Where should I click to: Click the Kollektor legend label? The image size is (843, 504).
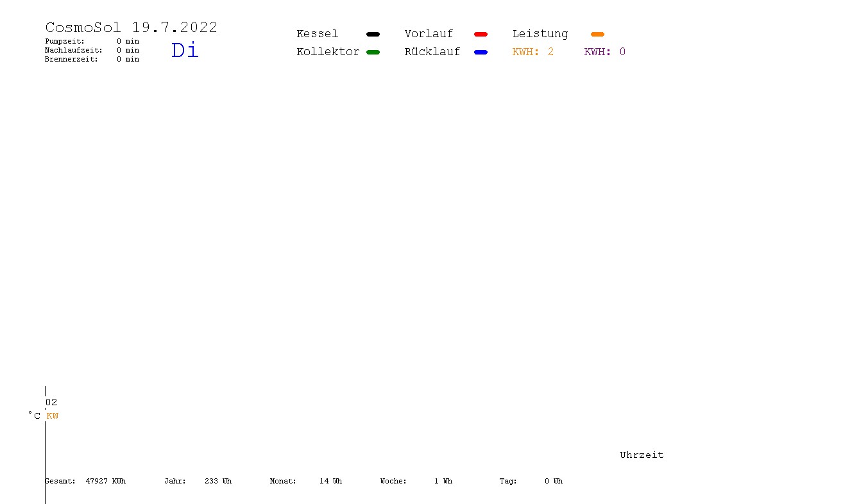tap(328, 52)
